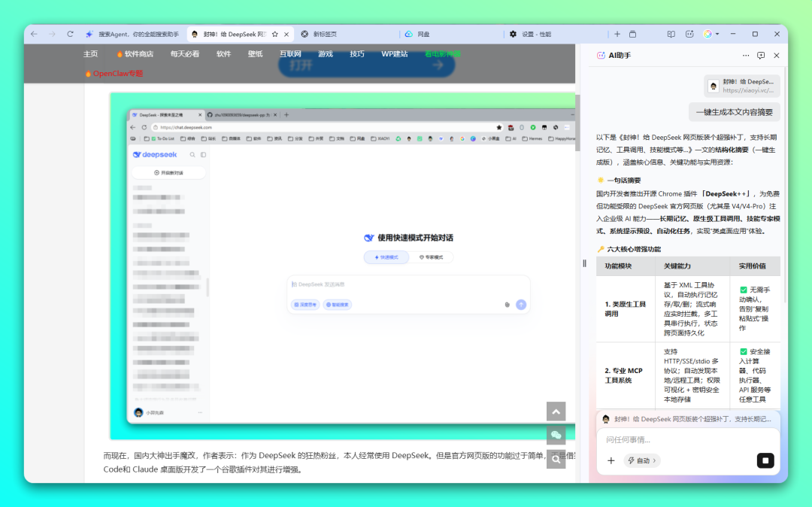Click the 1. 类原生工具调用 table cell
This screenshot has width=812, height=507.
tap(626, 309)
